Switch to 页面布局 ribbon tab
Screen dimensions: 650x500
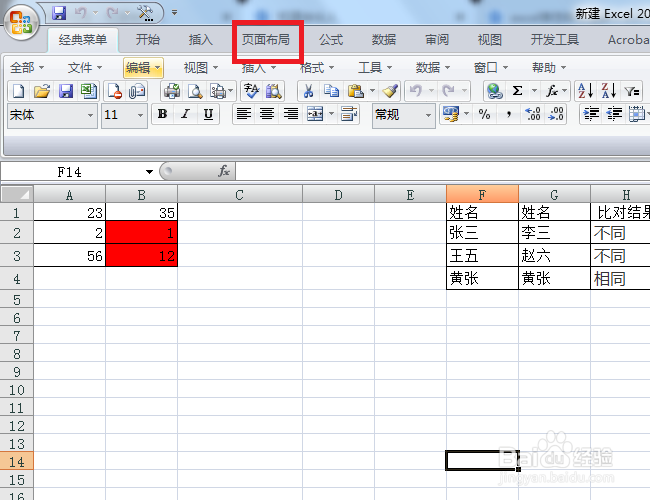(x=266, y=40)
